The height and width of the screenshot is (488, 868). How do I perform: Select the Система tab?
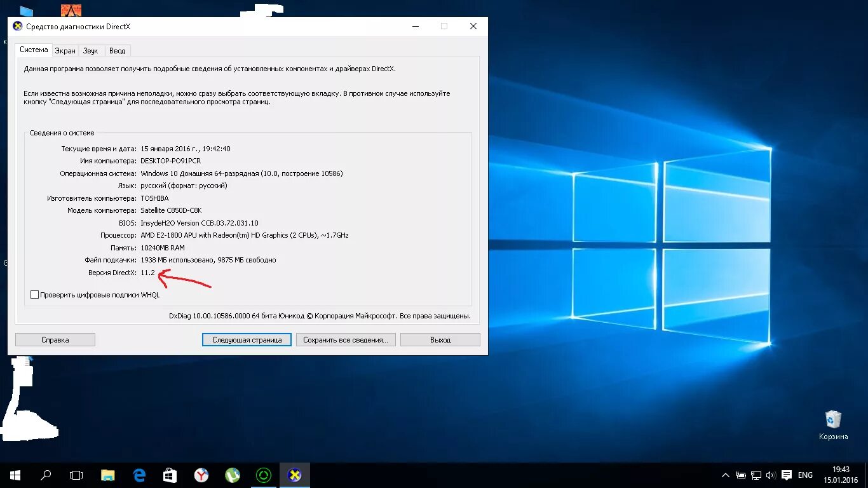pyautogui.click(x=34, y=50)
